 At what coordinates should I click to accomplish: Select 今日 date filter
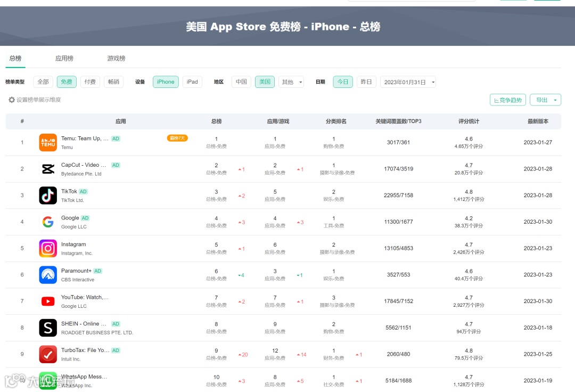(343, 82)
